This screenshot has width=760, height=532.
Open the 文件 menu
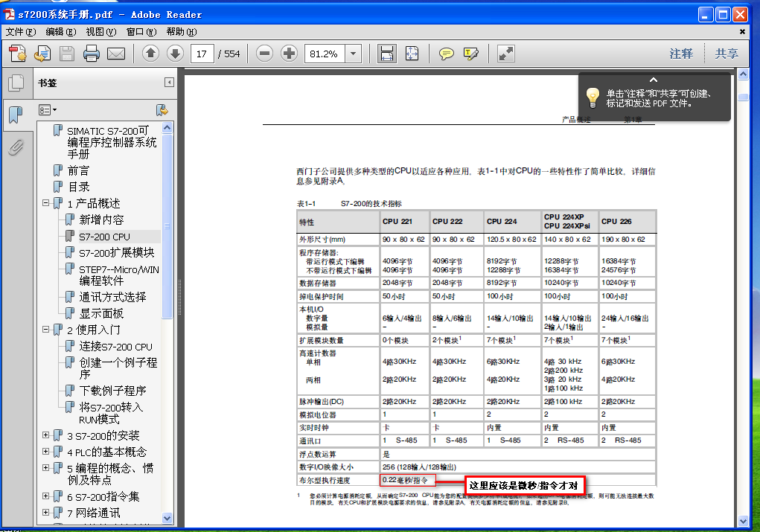21,31
